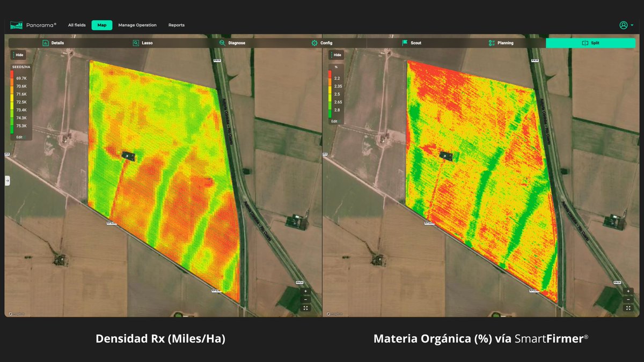Select the Diagnose tool

[x=232, y=43]
